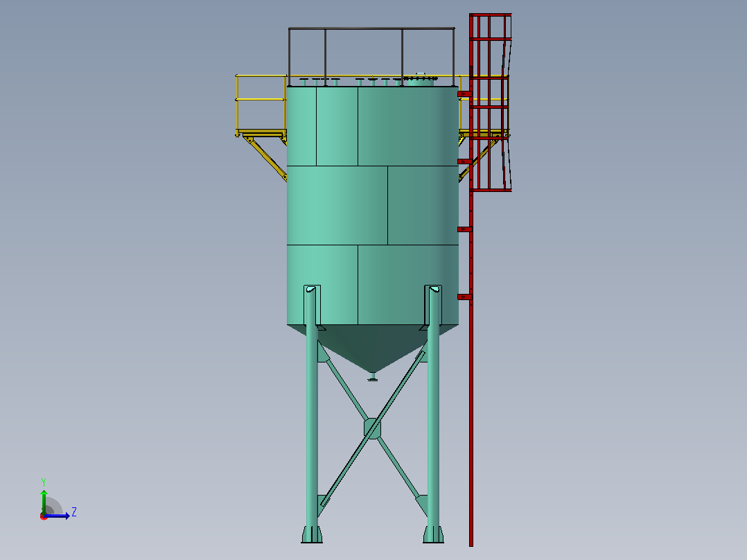Select the right leg base plate foot

click(x=434, y=534)
